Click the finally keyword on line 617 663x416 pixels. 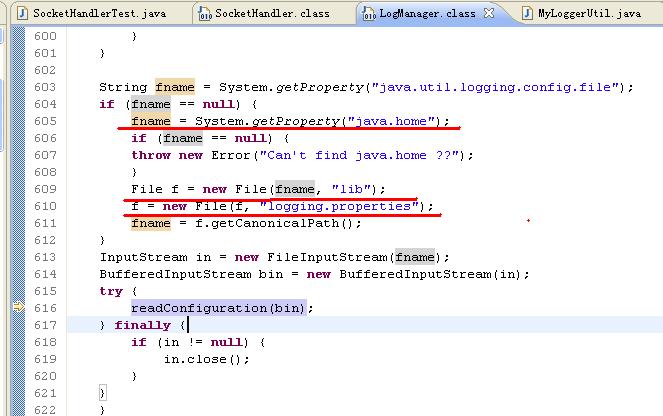pos(143,325)
